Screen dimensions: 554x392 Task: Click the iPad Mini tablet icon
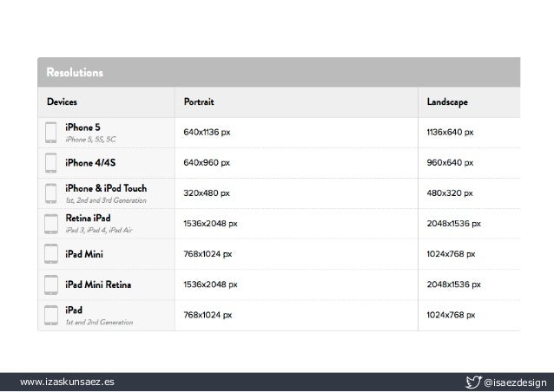pos(51,254)
